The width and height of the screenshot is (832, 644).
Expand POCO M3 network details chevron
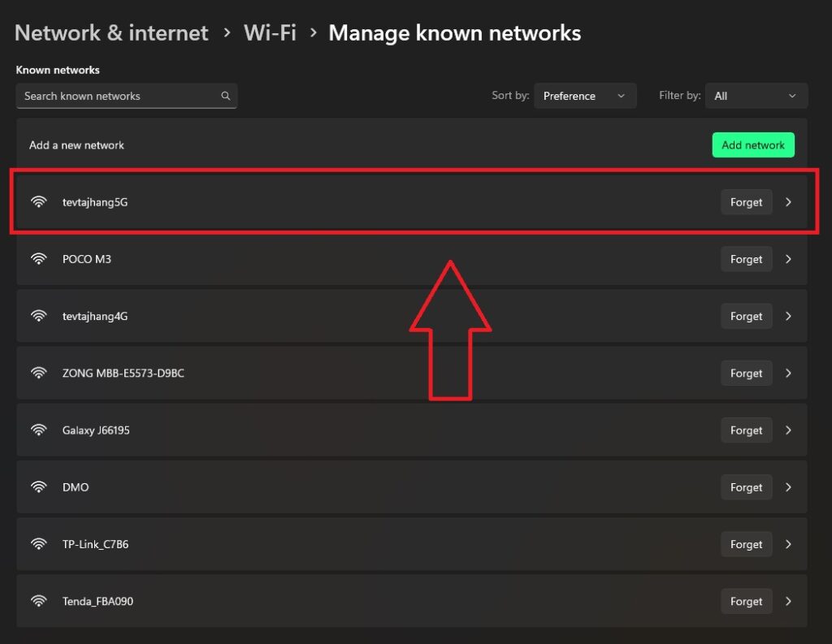click(x=788, y=259)
